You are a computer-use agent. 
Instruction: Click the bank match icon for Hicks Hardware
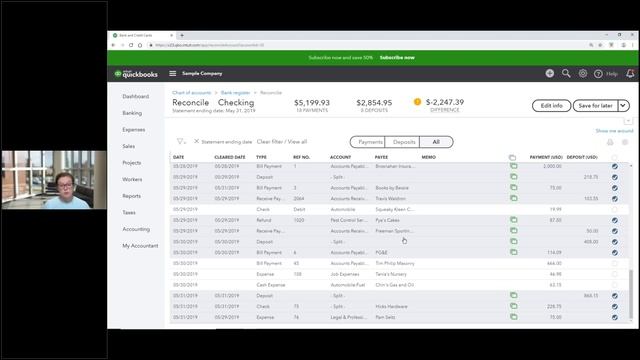(x=513, y=306)
